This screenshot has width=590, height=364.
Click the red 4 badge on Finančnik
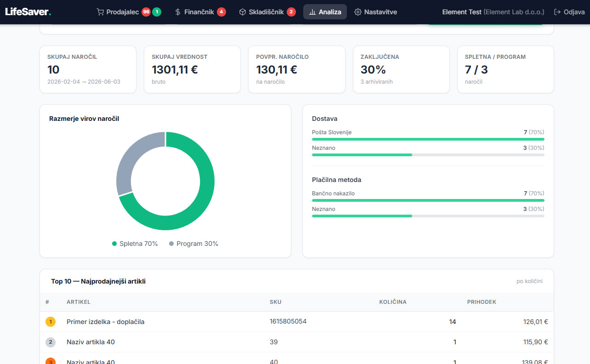(x=221, y=12)
